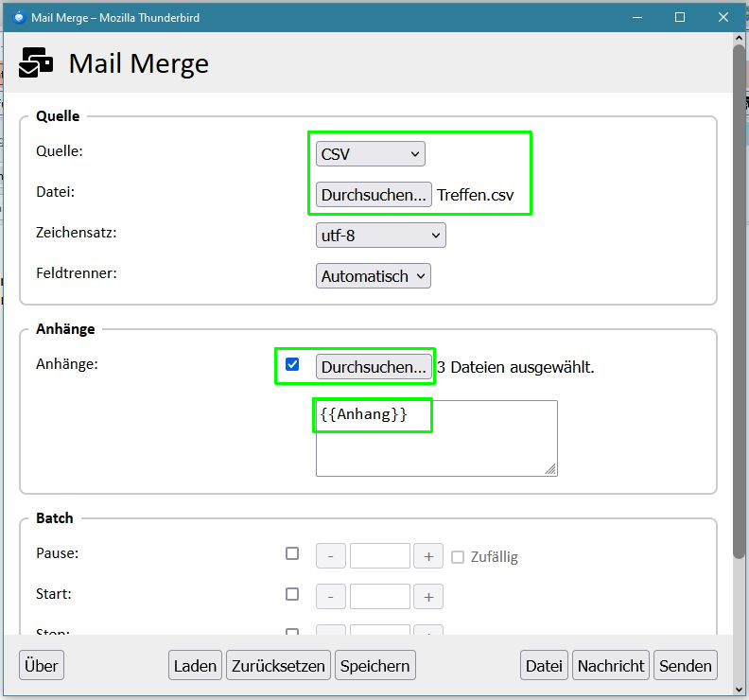Click the Pause number input field
The width and height of the screenshot is (749, 700).
pos(379,556)
